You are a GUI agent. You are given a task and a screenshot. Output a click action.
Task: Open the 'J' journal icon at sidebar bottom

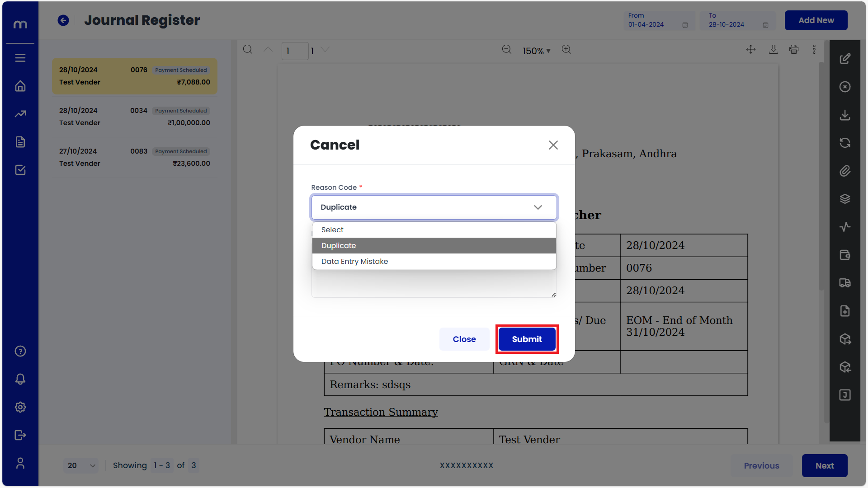(x=845, y=395)
